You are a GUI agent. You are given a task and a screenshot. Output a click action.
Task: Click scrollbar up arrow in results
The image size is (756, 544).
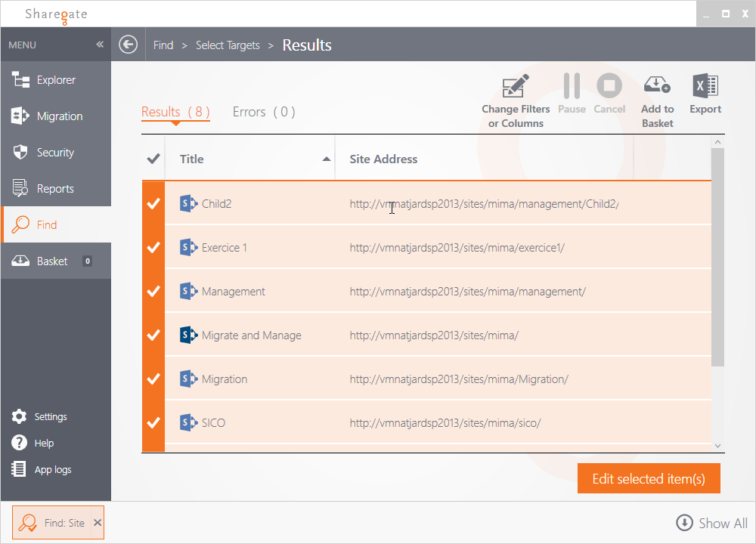pos(717,141)
